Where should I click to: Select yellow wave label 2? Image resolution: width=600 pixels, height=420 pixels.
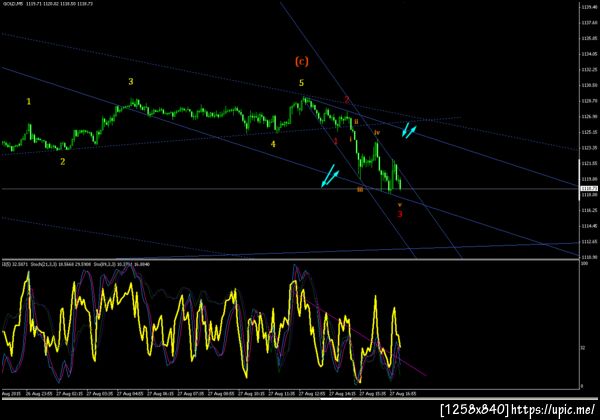(62, 161)
